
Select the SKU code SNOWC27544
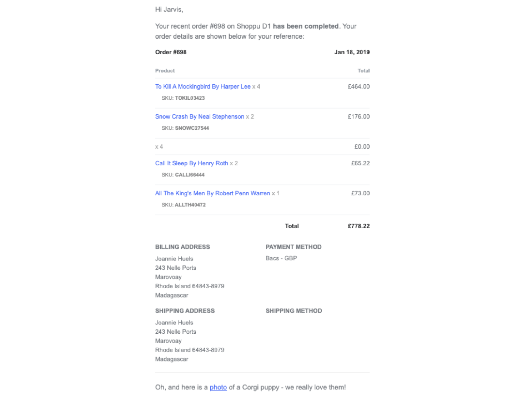[192, 128]
